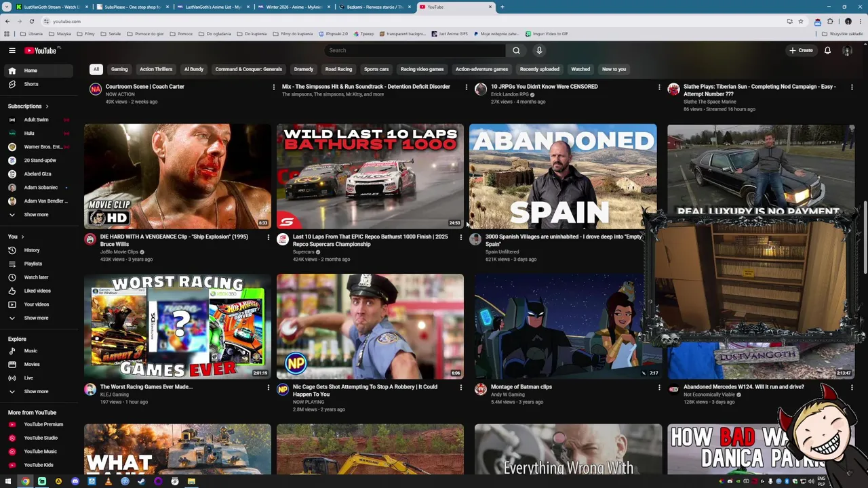The image size is (868, 488).
Task: Select the Watched filter chip
Action: (580, 69)
